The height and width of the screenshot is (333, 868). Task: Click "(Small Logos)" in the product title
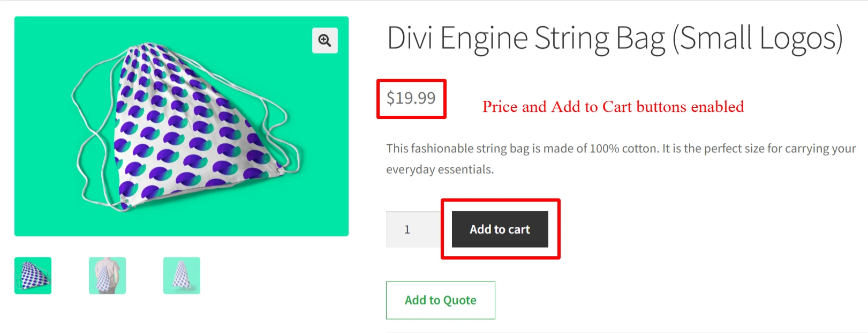(757, 39)
